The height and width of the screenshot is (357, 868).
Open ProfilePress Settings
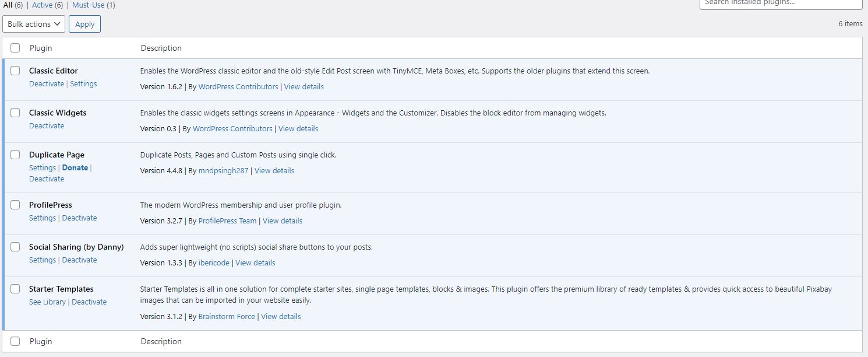(43, 218)
